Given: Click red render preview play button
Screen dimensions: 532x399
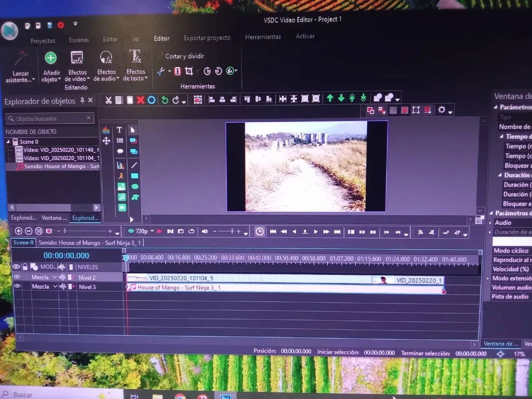Looking at the screenshot, I should (159, 231).
